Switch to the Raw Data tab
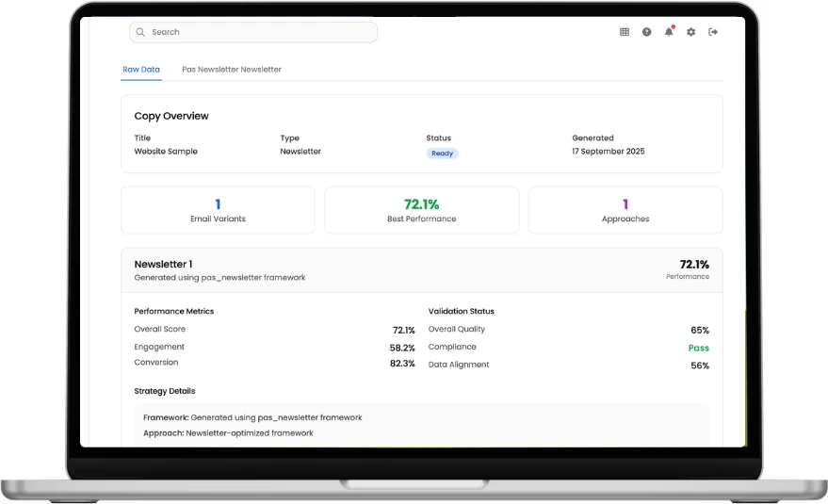Screen dimensions: 828x504 click(x=141, y=70)
